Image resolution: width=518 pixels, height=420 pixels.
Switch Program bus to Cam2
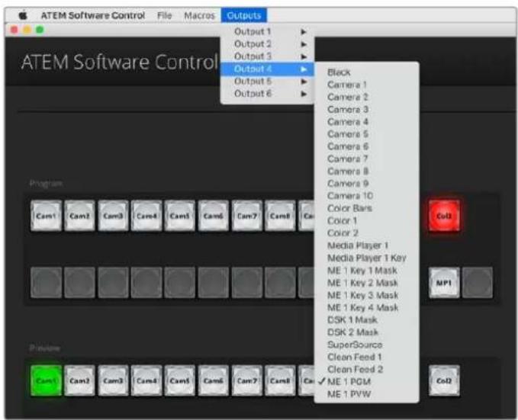79,216
